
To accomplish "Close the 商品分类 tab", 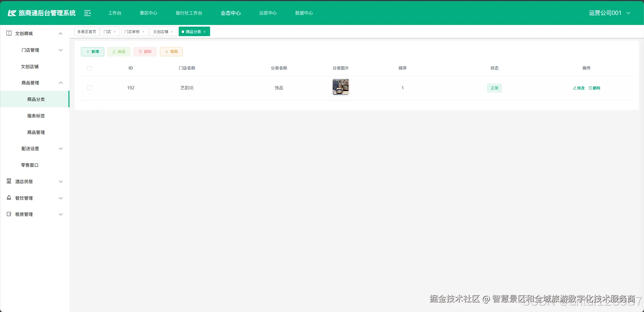I will click(x=205, y=32).
